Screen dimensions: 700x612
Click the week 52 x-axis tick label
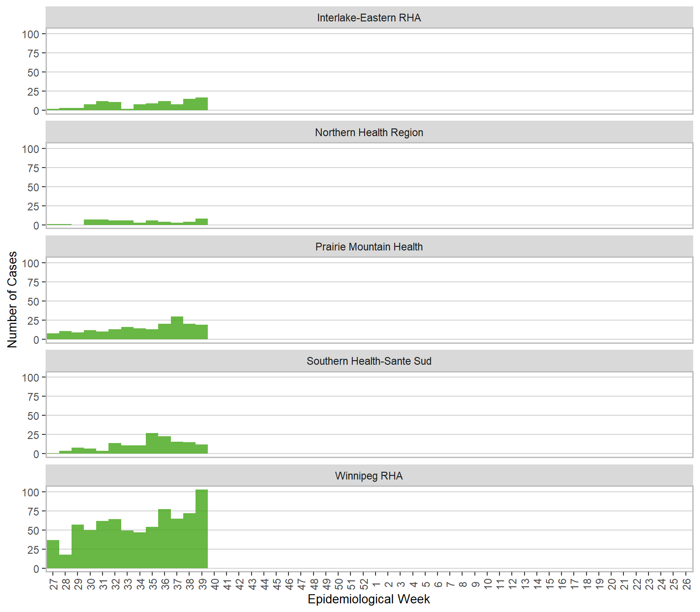point(363,584)
